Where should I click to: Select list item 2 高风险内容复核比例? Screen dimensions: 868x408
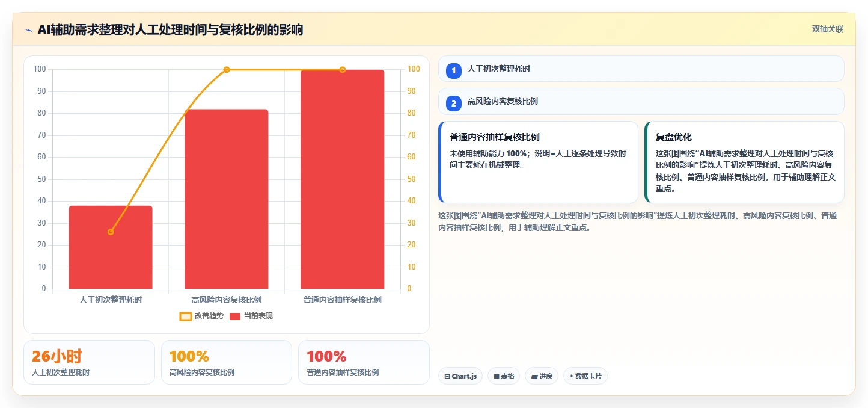(x=641, y=102)
